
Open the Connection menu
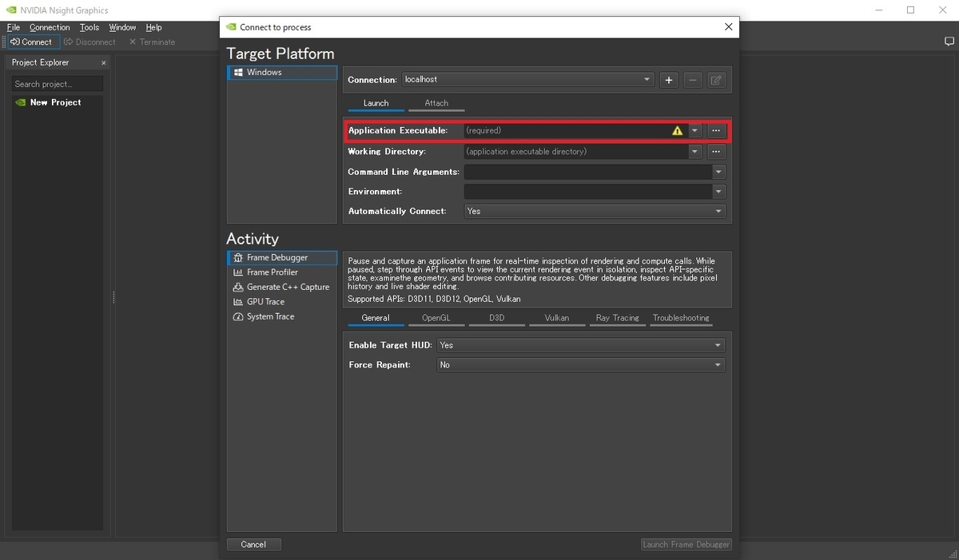(50, 27)
